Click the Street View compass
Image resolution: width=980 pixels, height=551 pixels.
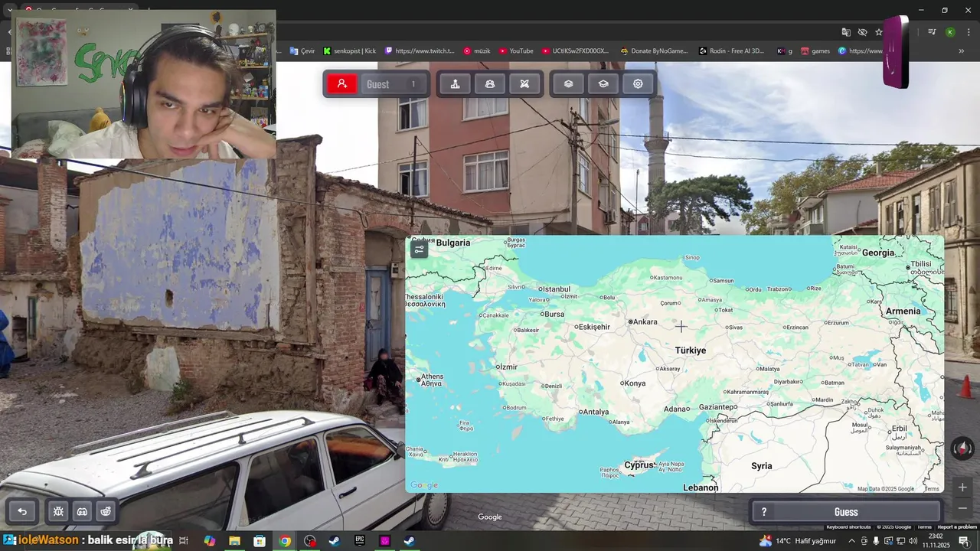coord(962,448)
